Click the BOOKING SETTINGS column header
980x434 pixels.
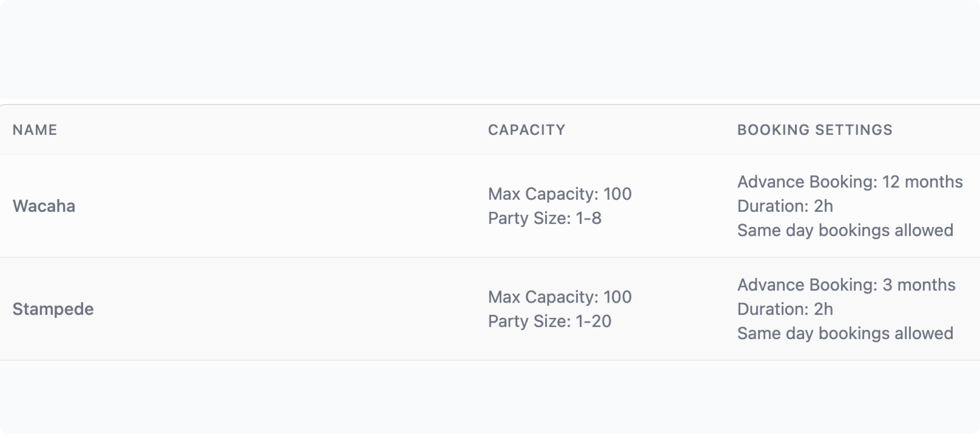[814, 130]
